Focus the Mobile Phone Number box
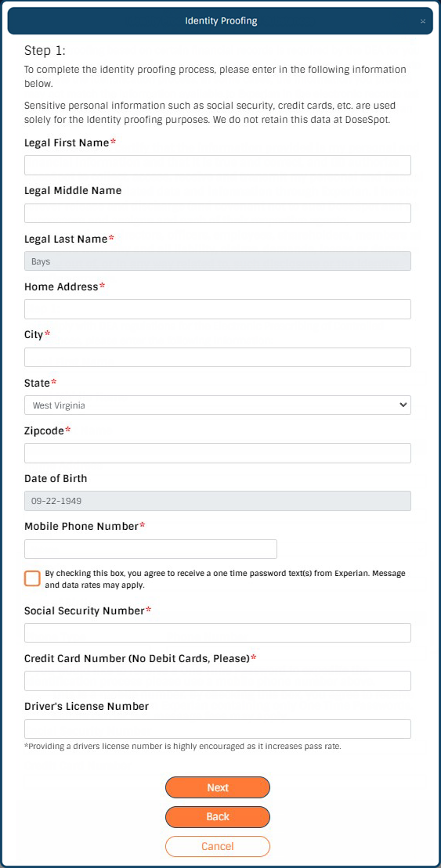This screenshot has width=441, height=868. point(150,549)
